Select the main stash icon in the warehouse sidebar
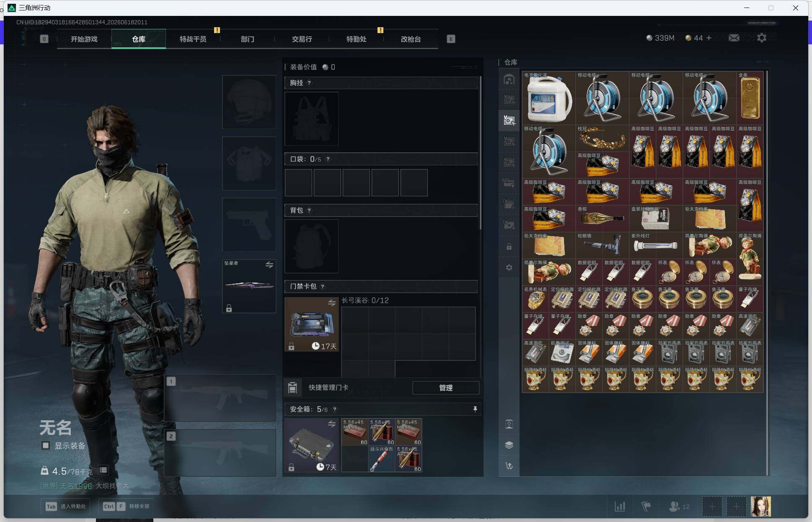Viewport: 812px width, 522px height. point(509,79)
